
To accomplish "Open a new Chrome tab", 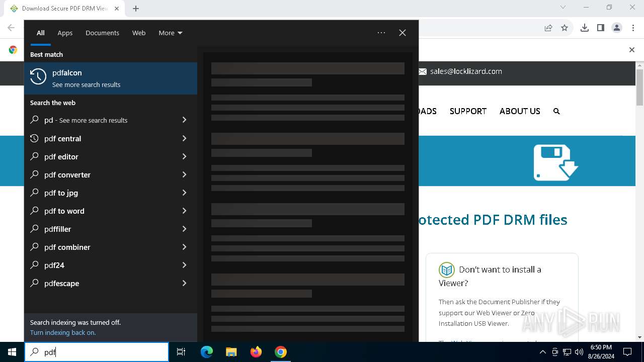I will click(x=136, y=9).
